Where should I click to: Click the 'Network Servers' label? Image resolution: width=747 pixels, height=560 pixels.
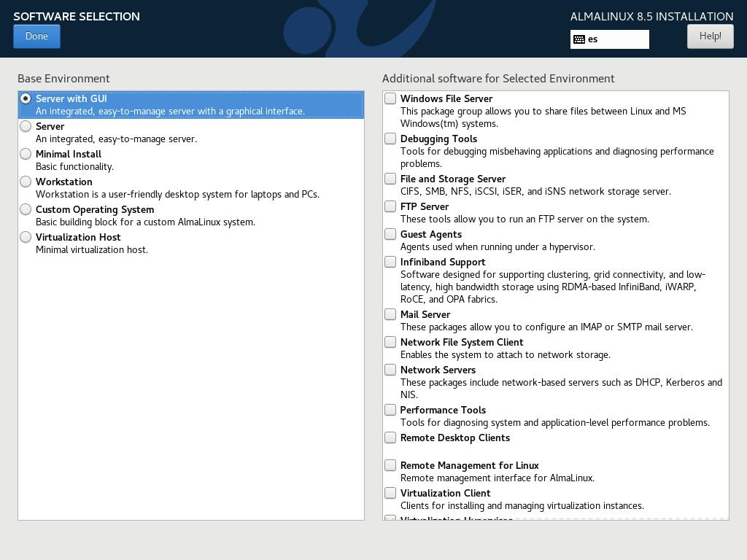(438, 370)
